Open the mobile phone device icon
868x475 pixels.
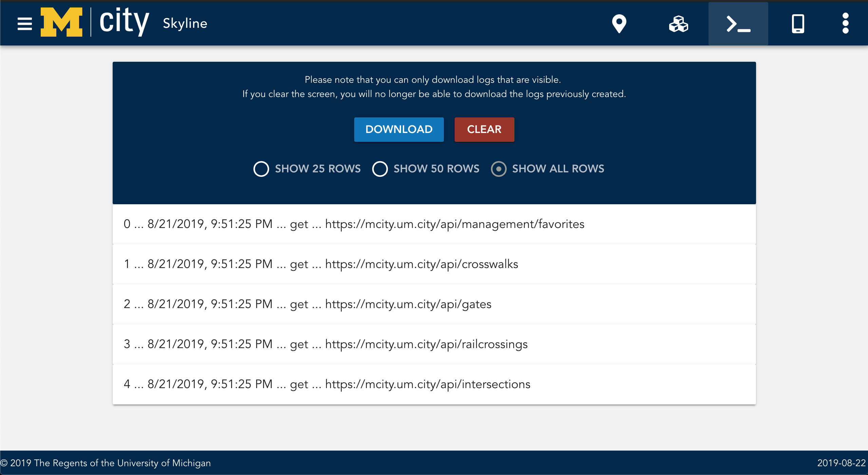[x=798, y=24]
